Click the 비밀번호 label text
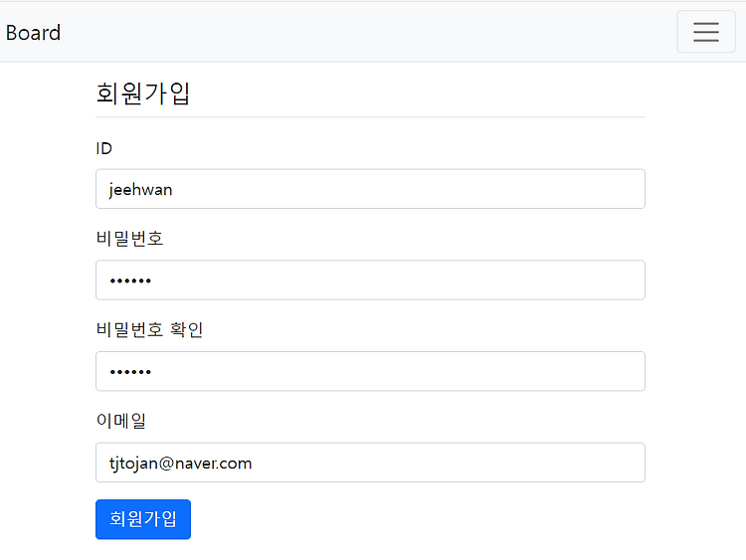This screenshot has height=560, width=746. (129, 238)
